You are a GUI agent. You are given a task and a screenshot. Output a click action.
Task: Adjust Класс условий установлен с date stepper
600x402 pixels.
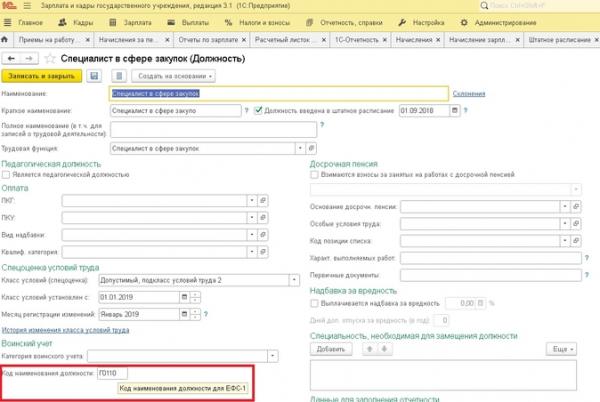195,297
